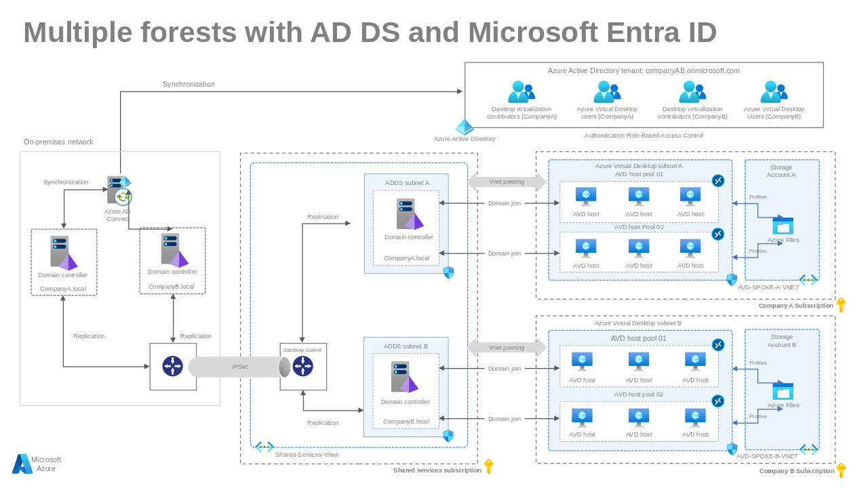Click the Azure Active Directory pyramid icon
Viewport: 868px width, 488px height.
pyautogui.click(x=465, y=127)
